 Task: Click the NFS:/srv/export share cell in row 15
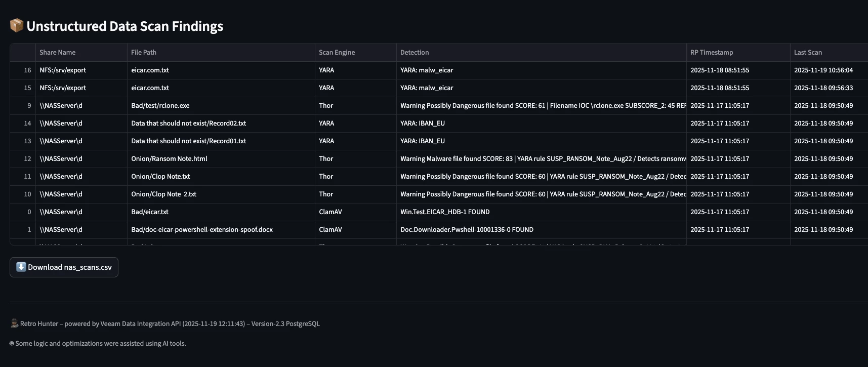pyautogui.click(x=63, y=88)
